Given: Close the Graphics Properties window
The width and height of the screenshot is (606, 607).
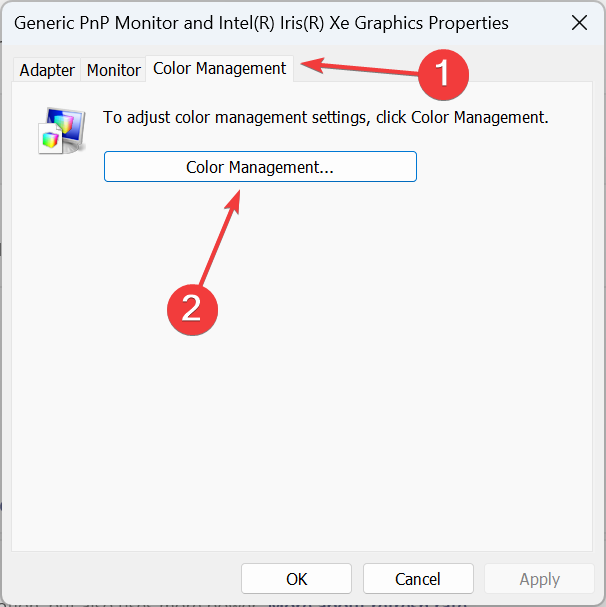Looking at the screenshot, I should 579,23.
